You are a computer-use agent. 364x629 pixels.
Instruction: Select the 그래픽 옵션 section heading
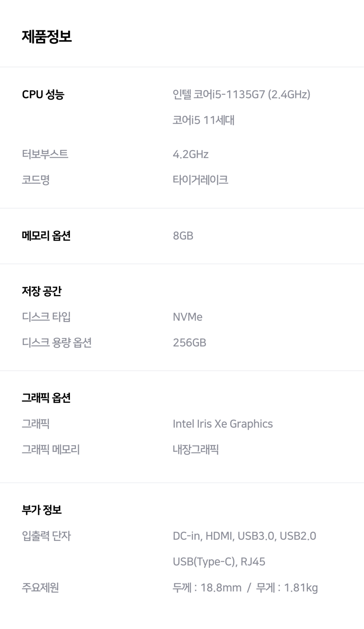pyautogui.click(x=46, y=398)
